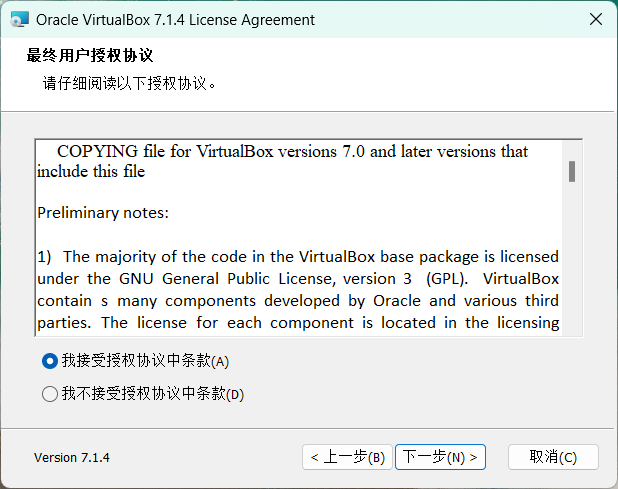Click the '1) The majority of the code' line
Viewport: 618px width, 489px height.
[x=298, y=257]
